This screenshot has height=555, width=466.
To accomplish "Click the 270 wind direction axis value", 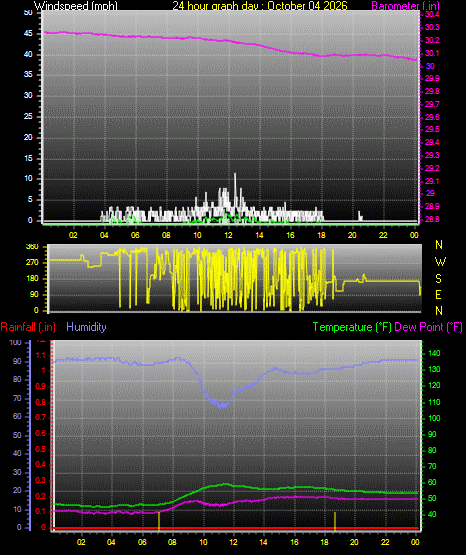I will click(x=32, y=262).
